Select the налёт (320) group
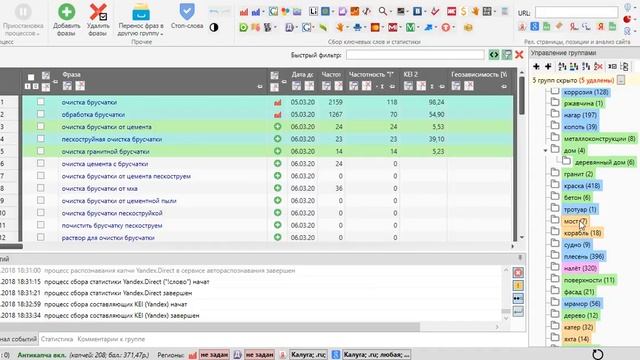 pyautogui.click(x=580, y=268)
